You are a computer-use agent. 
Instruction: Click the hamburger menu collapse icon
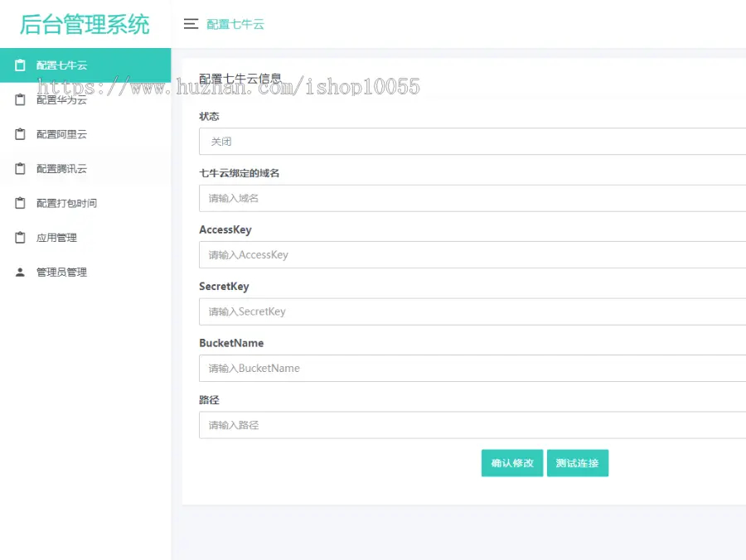(191, 24)
